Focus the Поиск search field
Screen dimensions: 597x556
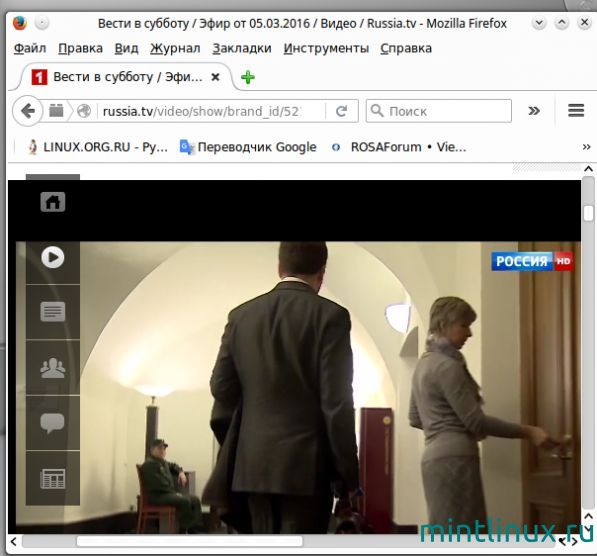coord(439,111)
